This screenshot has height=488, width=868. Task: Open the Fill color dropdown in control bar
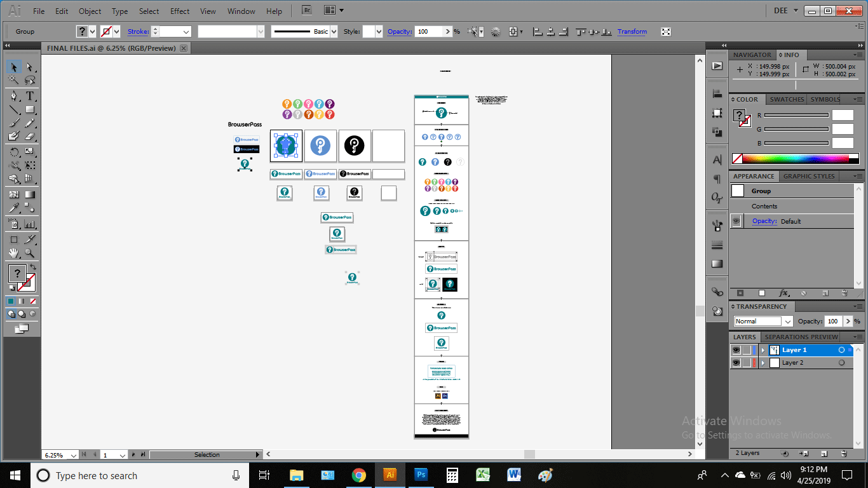click(x=93, y=31)
